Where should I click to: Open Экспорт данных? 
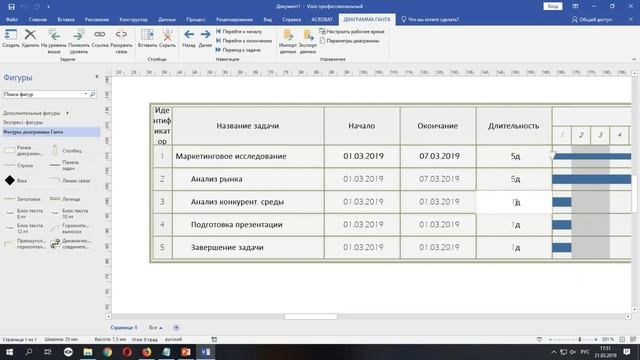(x=308, y=41)
